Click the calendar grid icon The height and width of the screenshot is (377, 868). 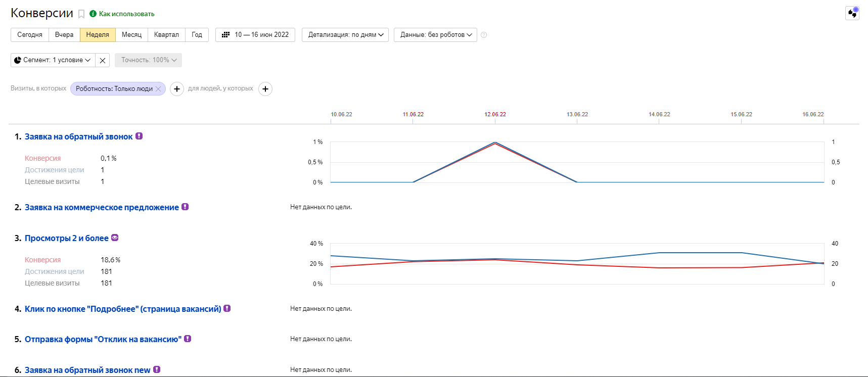226,35
